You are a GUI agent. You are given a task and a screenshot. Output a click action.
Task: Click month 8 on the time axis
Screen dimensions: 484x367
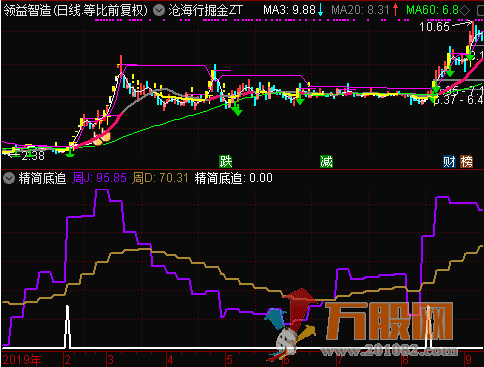pyautogui.click(x=405, y=360)
